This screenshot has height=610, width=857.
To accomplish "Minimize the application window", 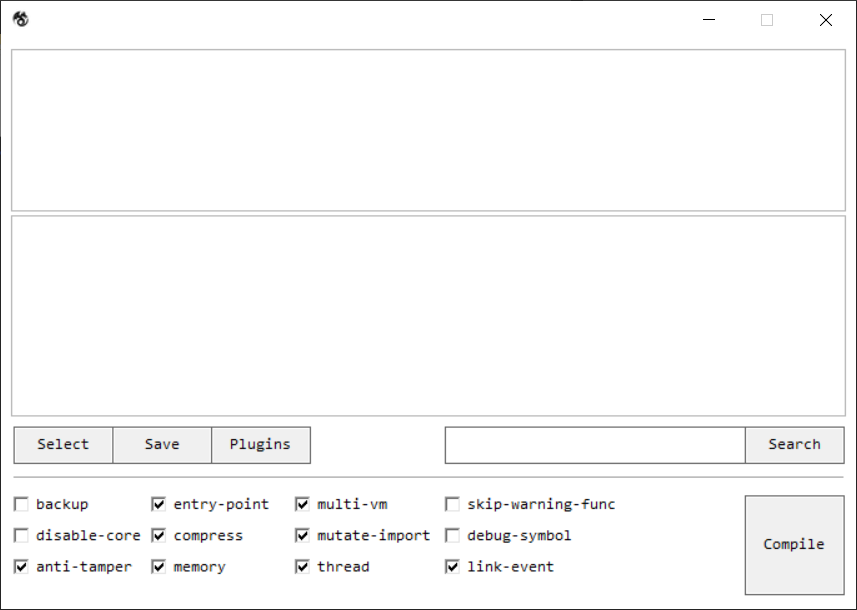I will [709, 20].
